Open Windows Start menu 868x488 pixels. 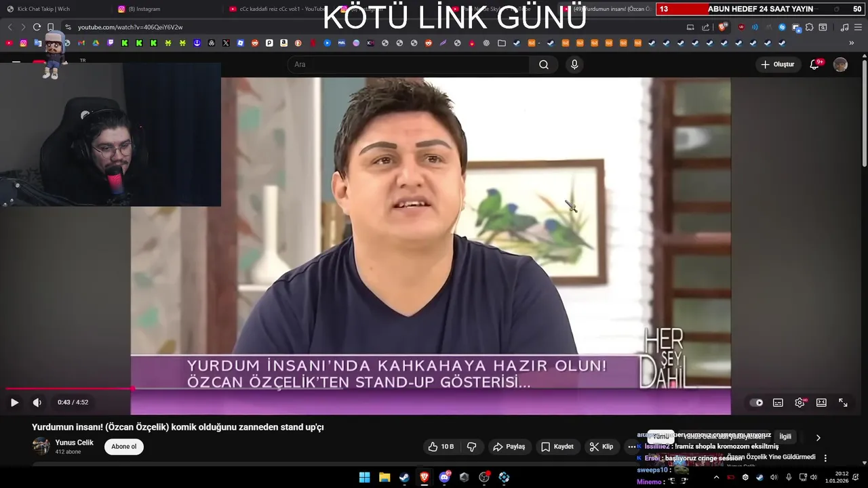(x=364, y=477)
